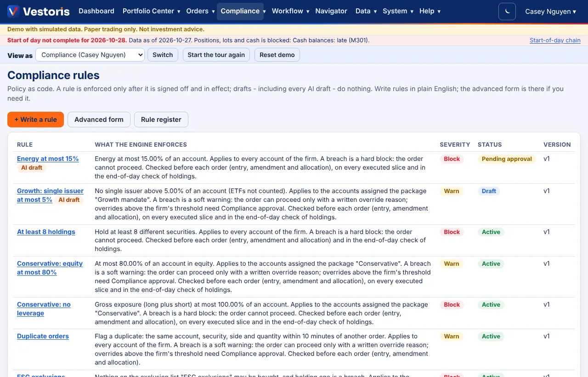Open the Duplicate orders rule
Image resolution: width=588 pixels, height=377 pixels.
click(43, 336)
